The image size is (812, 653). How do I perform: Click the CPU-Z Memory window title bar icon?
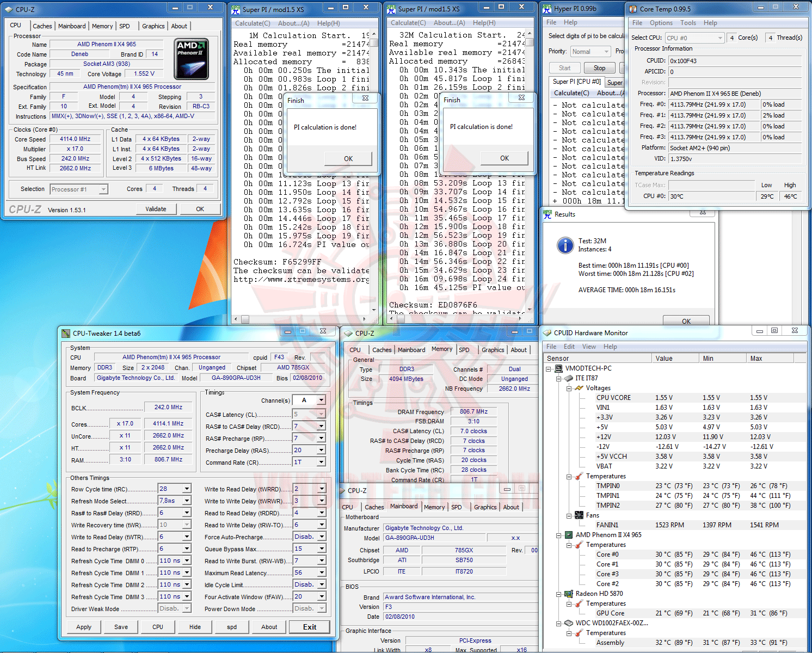pyautogui.click(x=348, y=333)
